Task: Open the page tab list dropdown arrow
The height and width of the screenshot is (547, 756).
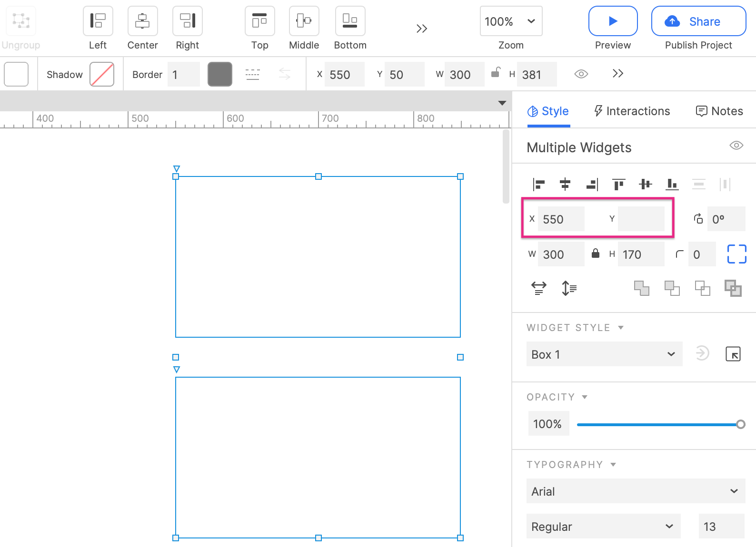Action: click(502, 103)
